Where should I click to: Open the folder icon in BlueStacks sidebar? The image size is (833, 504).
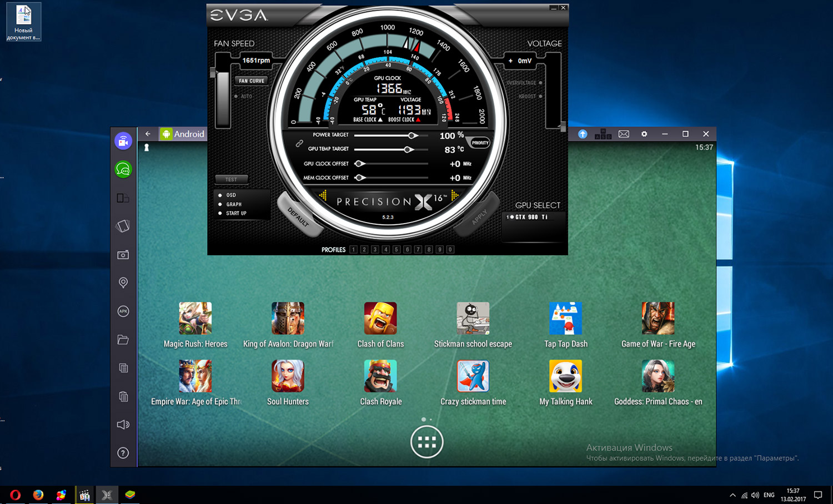123,340
